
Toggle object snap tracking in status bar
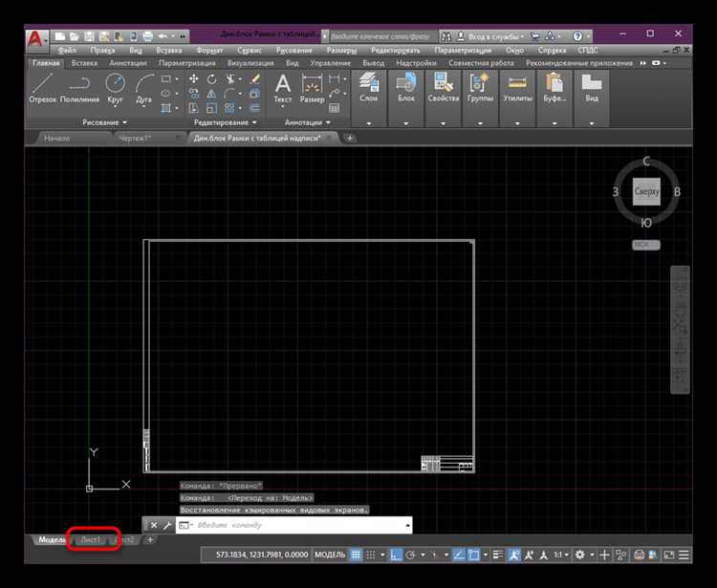coord(458,555)
